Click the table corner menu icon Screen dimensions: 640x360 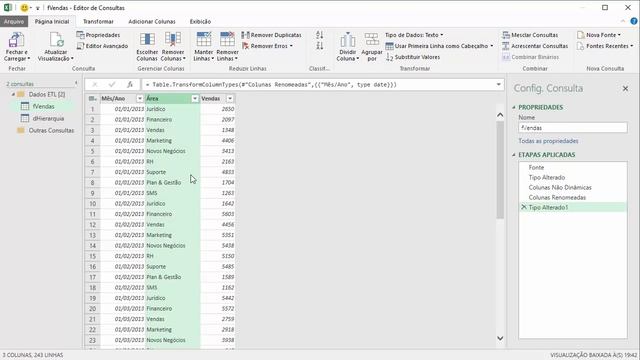(92, 98)
